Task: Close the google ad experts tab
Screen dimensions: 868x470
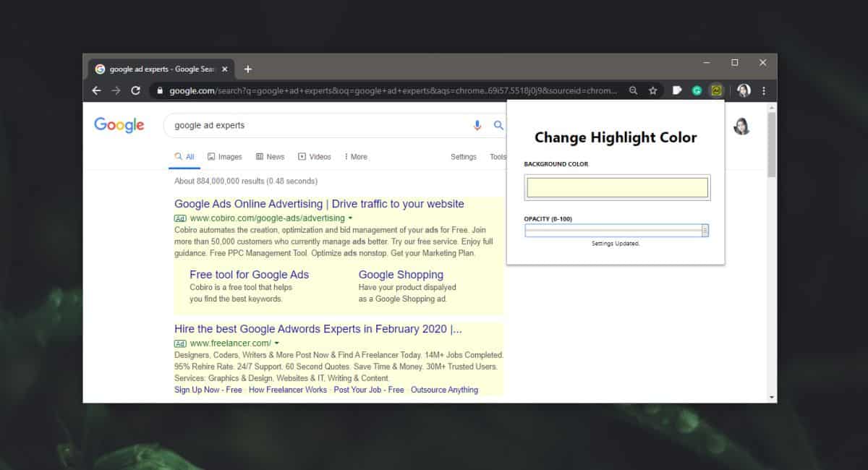Action: [224, 69]
